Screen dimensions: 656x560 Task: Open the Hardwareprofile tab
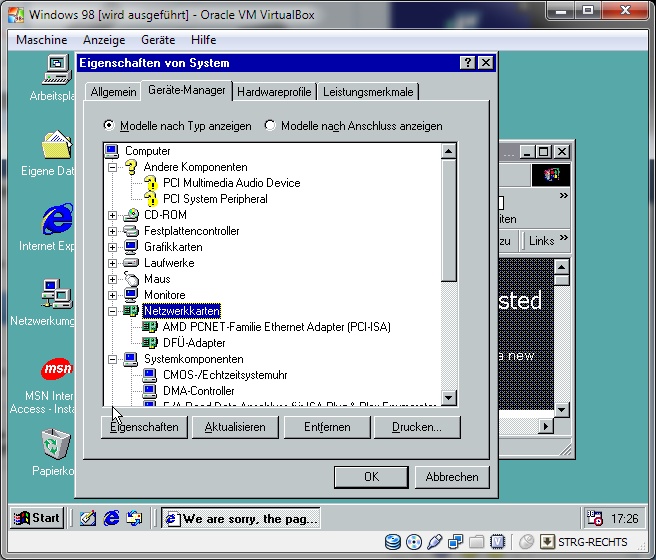point(274,92)
